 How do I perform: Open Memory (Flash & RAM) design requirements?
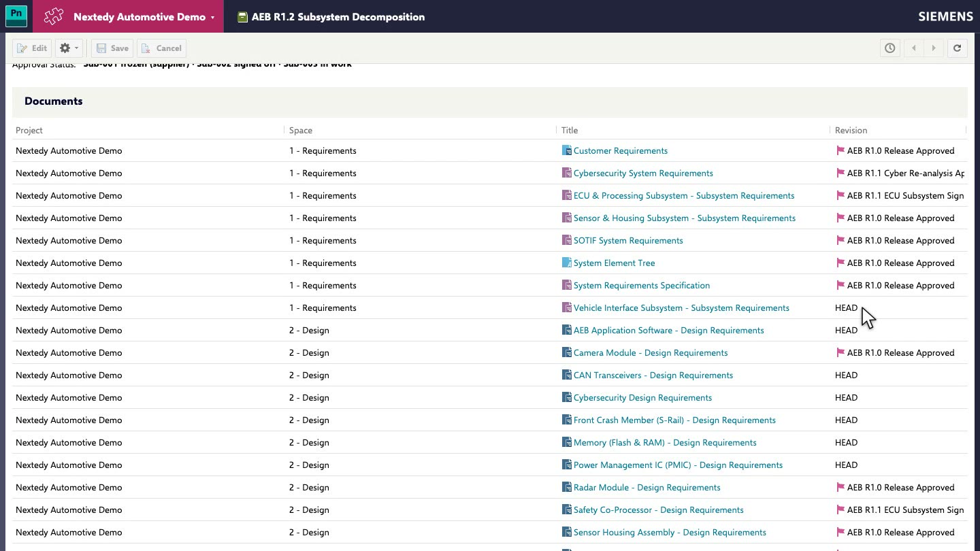click(665, 443)
